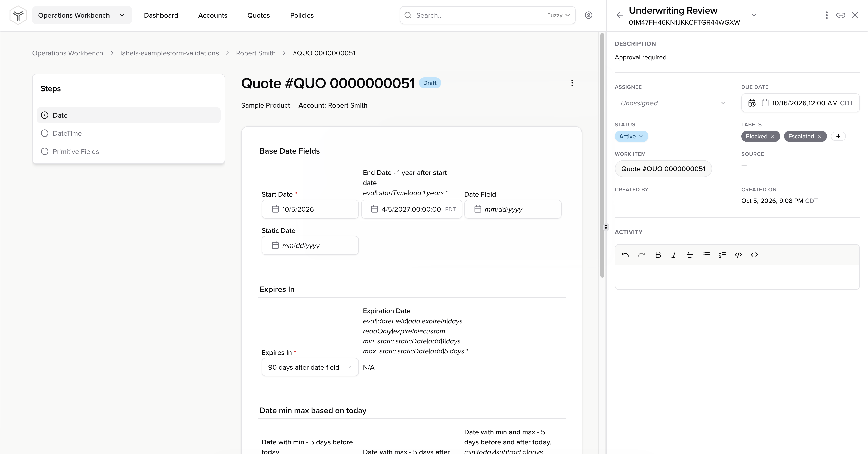Screen dimensions: 868x454
Task: Click labels-examplesform-validations breadcrumb link
Action: (170, 53)
